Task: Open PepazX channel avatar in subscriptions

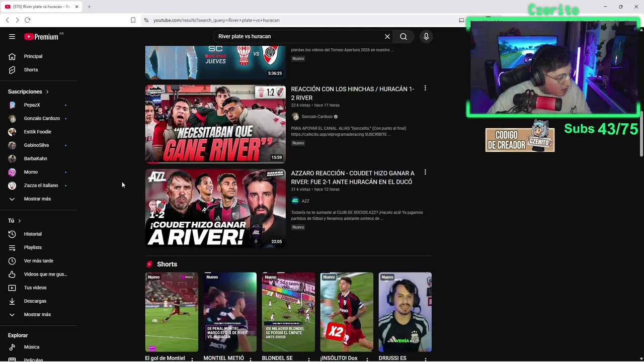Action: tap(12, 105)
